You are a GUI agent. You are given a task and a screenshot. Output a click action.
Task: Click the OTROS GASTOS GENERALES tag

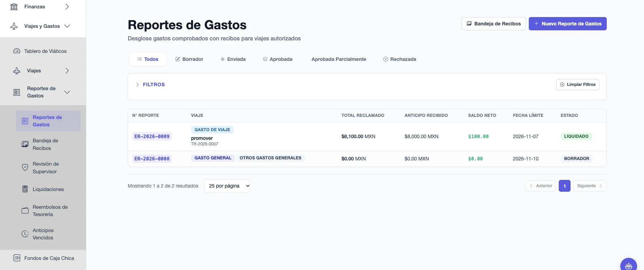(270, 158)
